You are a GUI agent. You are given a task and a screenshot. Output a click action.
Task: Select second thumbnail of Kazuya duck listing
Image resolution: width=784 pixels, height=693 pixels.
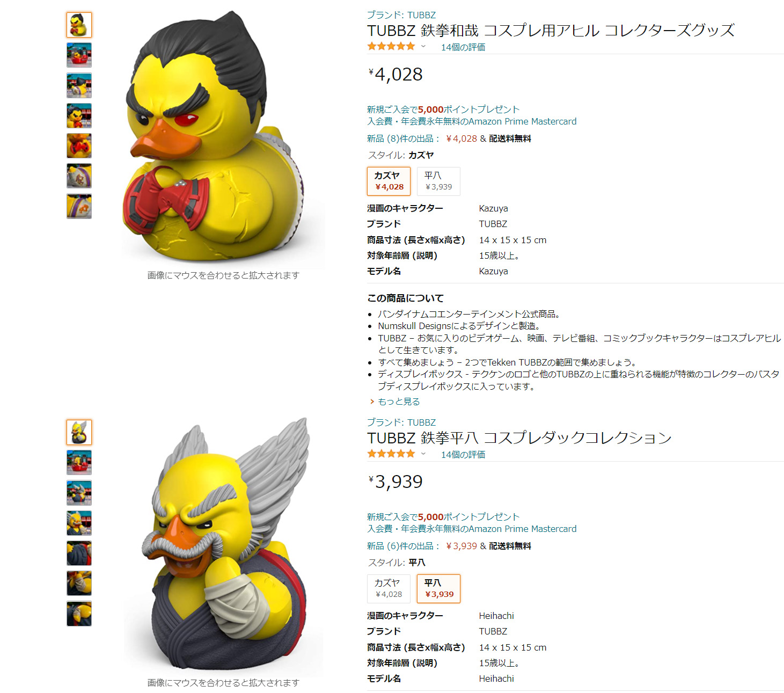[x=79, y=55]
